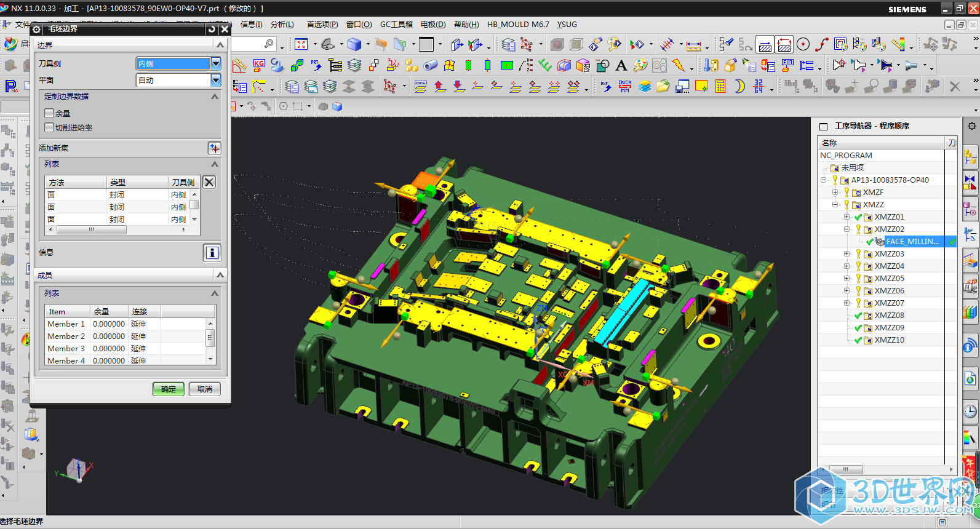Screen dimensions: 980x529
Task: Select the circle point target icon
Action: coord(803,44)
